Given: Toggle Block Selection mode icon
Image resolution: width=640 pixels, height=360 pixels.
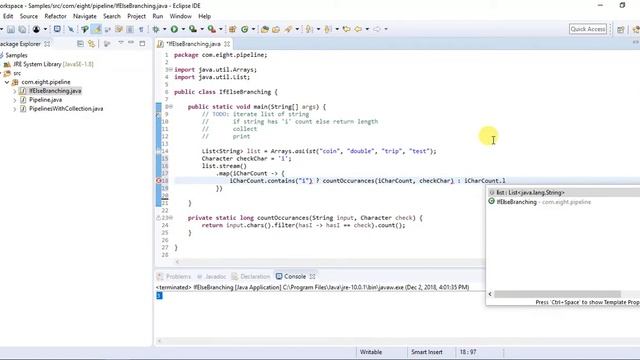Looking at the screenshot, I should 130,29.
